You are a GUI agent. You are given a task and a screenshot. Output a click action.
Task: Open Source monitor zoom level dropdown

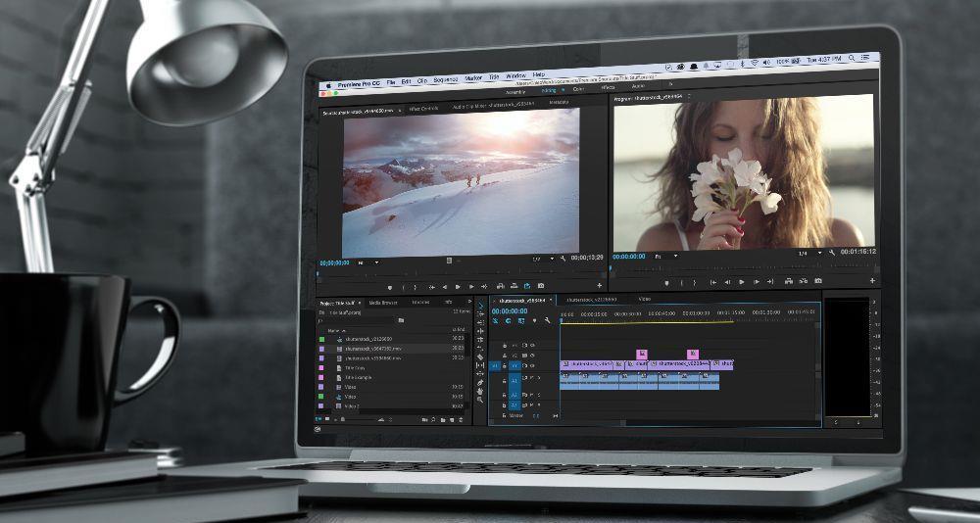tap(368, 262)
